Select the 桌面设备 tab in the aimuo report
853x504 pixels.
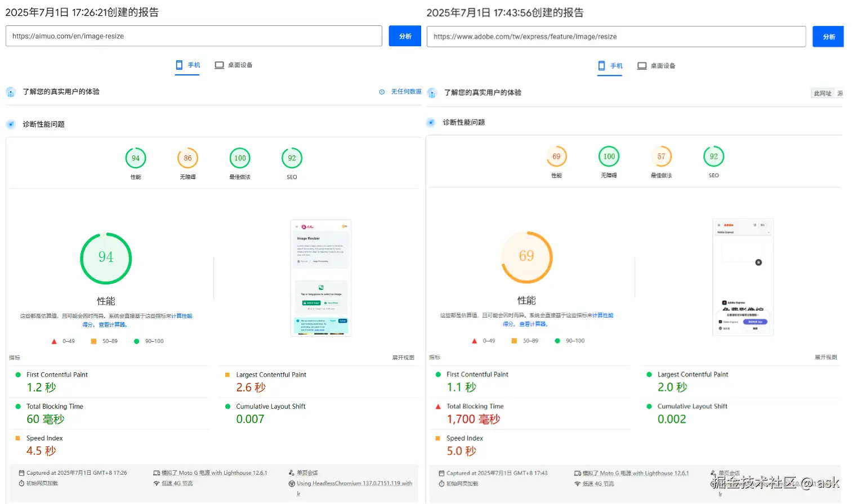[x=233, y=65]
